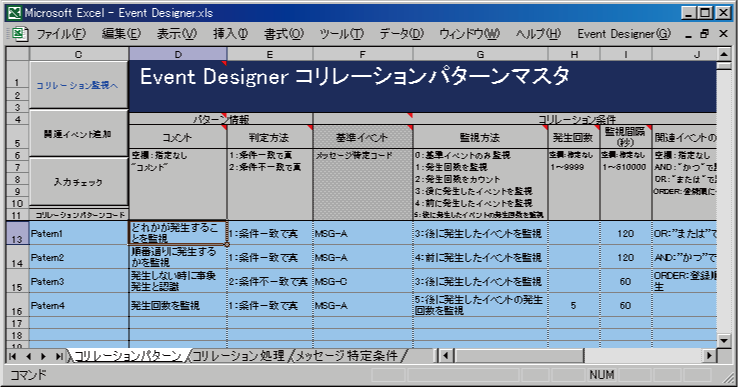This screenshot has height=388, width=738.
Task: Select row 16 header
Action: coord(17,305)
